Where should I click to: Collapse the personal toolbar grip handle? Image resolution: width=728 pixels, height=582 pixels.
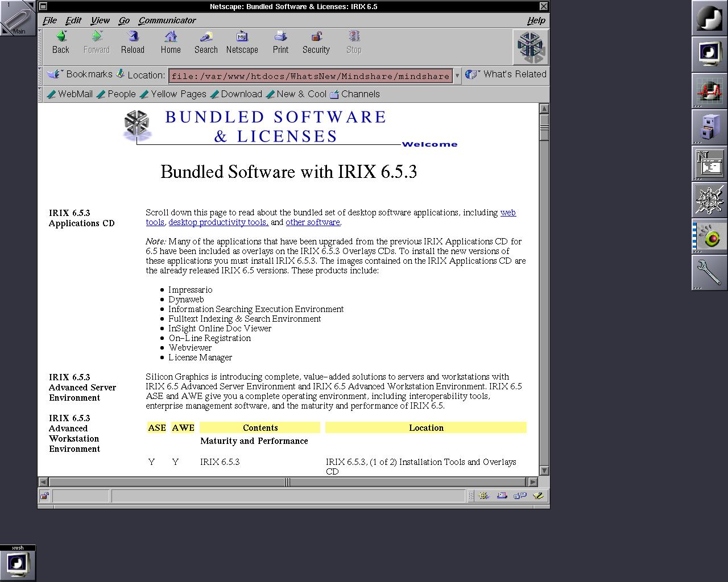pos(40,94)
